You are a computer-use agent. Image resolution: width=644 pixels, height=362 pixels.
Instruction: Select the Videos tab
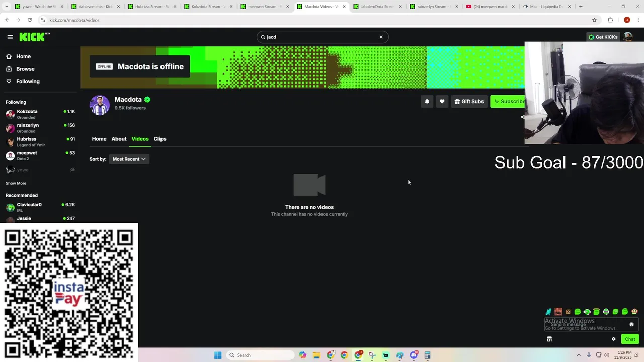pyautogui.click(x=140, y=139)
